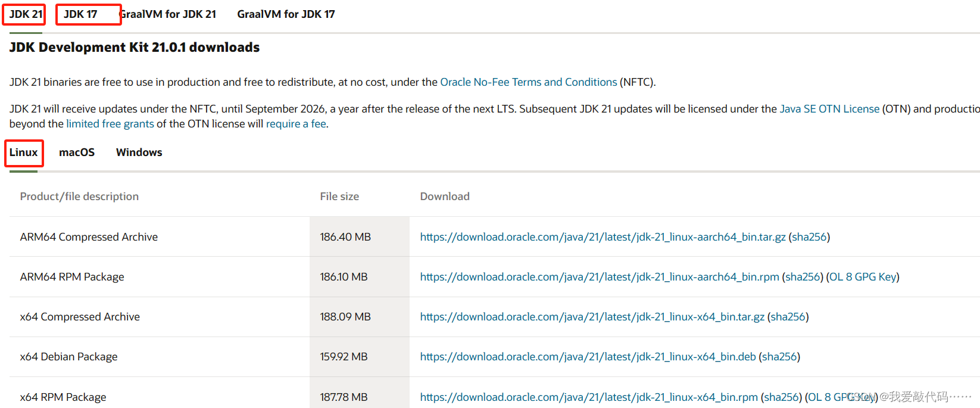Image resolution: width=980 pixels, height=408 pixels.
Task: Open OL 8 GPG Key for ARM64 RPM
Action: pyautogui.click(x=863, y=277)
